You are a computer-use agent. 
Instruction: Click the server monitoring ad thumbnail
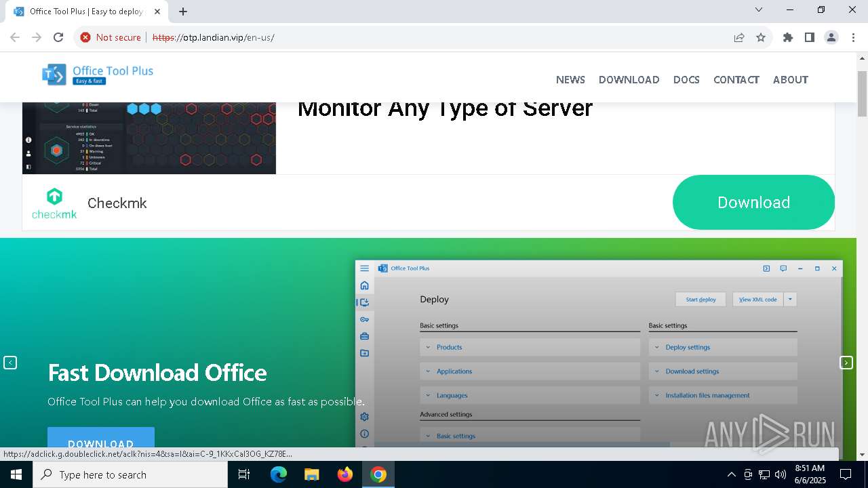(149, 138)
